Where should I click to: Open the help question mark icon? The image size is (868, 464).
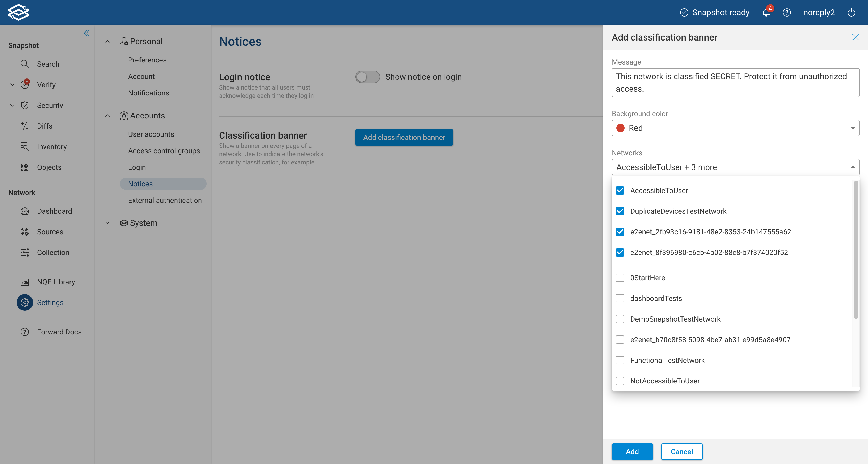(x=786, y=13)
